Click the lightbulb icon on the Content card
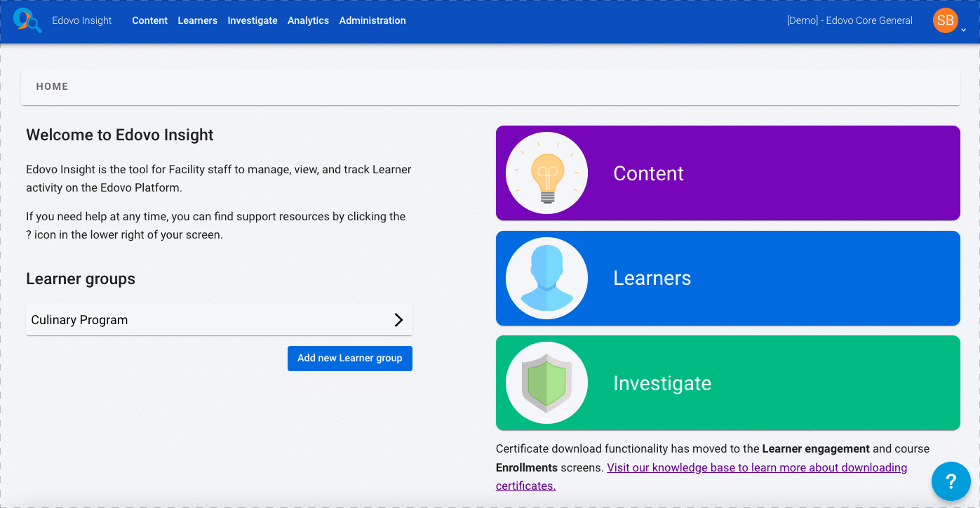Screen dimensions: 980x508 coord(546,173)
